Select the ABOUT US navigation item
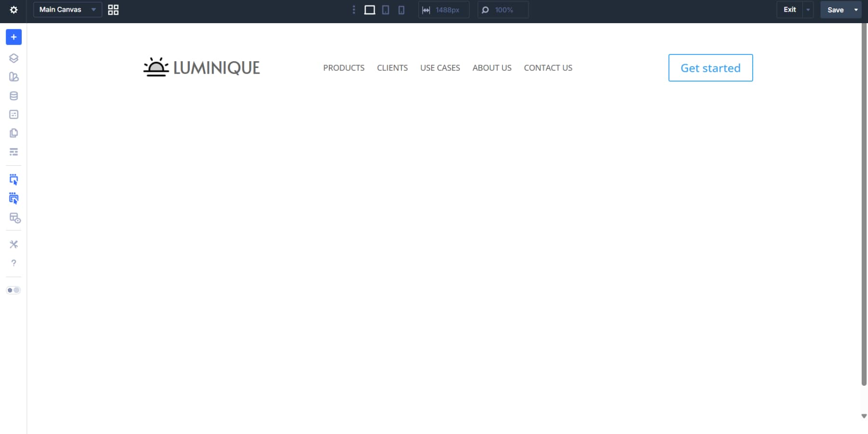 click(491, 68)
